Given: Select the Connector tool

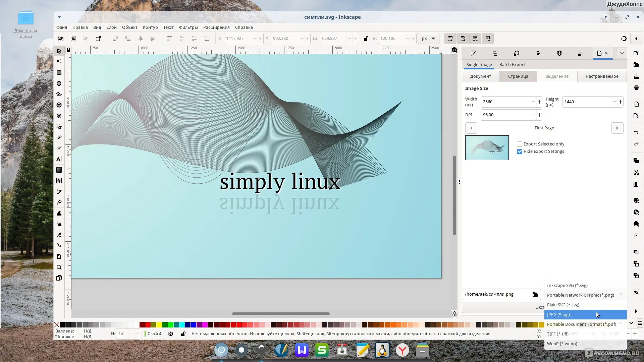Looking at the screenshot, I should pos(59,245).
